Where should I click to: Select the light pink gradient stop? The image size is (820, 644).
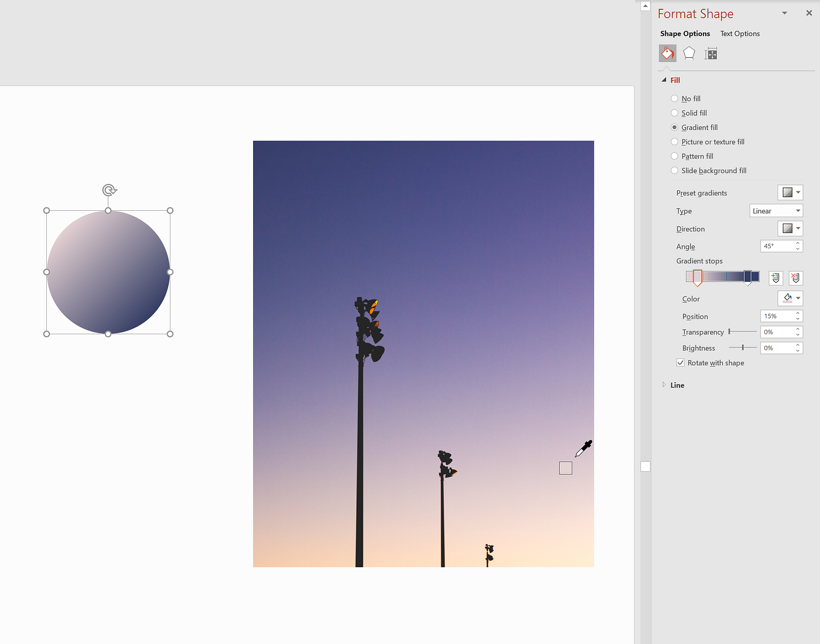[x=698, y=278]
